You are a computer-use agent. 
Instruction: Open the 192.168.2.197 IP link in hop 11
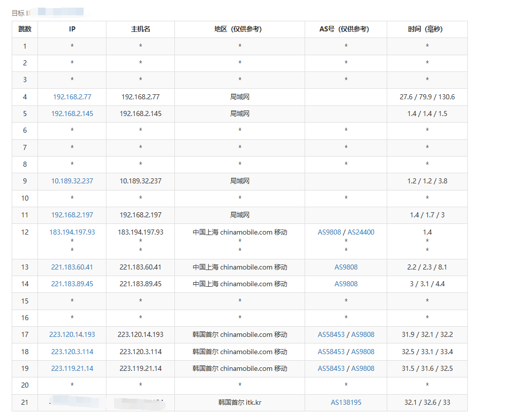click(x=72, y=215)
